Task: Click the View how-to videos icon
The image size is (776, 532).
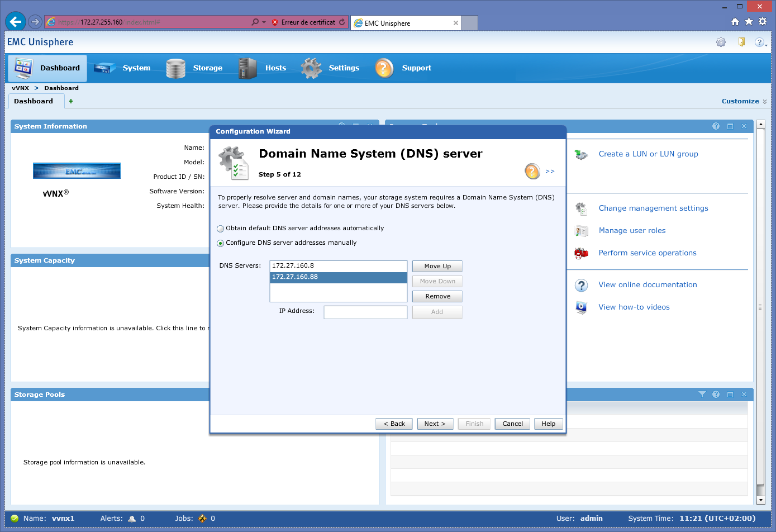Action: 581,307
